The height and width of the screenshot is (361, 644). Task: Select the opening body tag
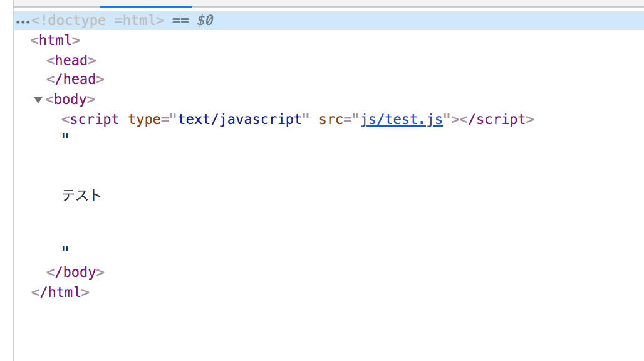[70, 100]
